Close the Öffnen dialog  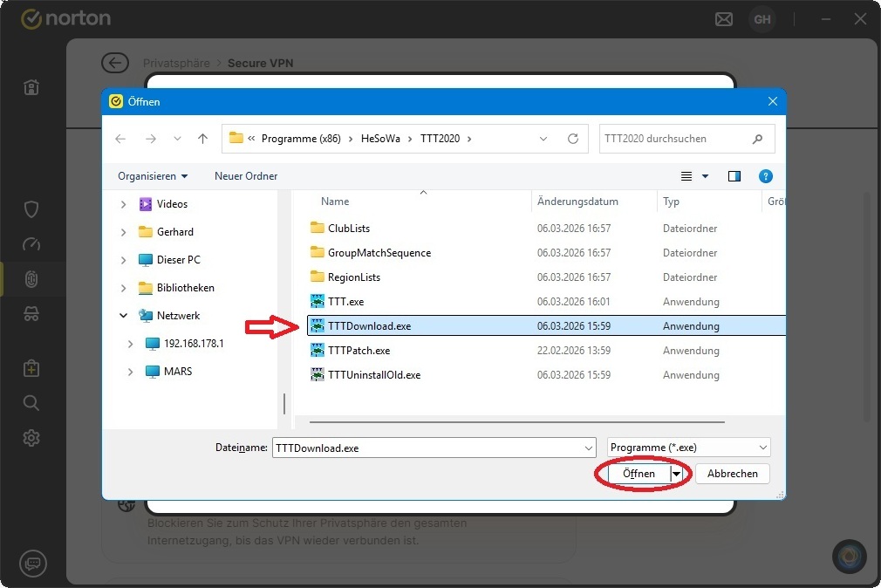coord(773,101)
